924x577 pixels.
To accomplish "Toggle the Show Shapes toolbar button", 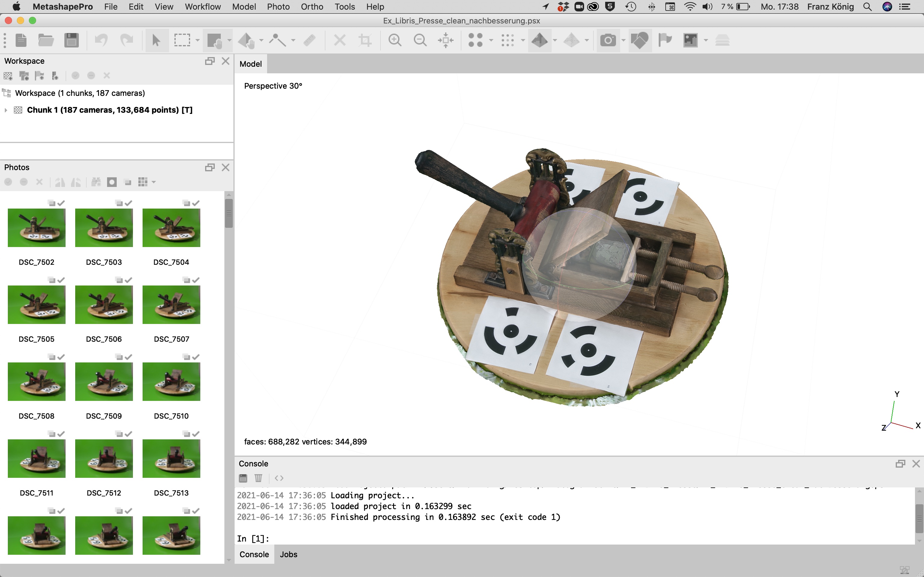I will 640,40.
